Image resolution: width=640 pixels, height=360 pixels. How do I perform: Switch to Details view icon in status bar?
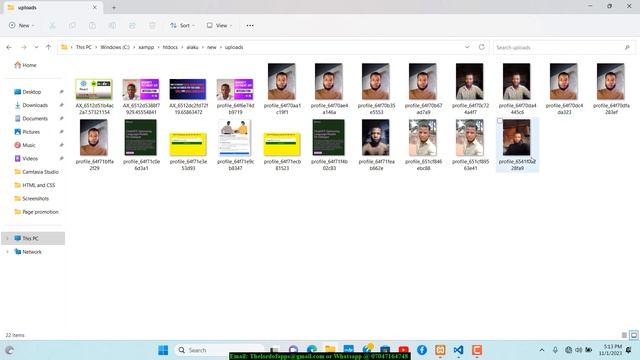point(624,335)
